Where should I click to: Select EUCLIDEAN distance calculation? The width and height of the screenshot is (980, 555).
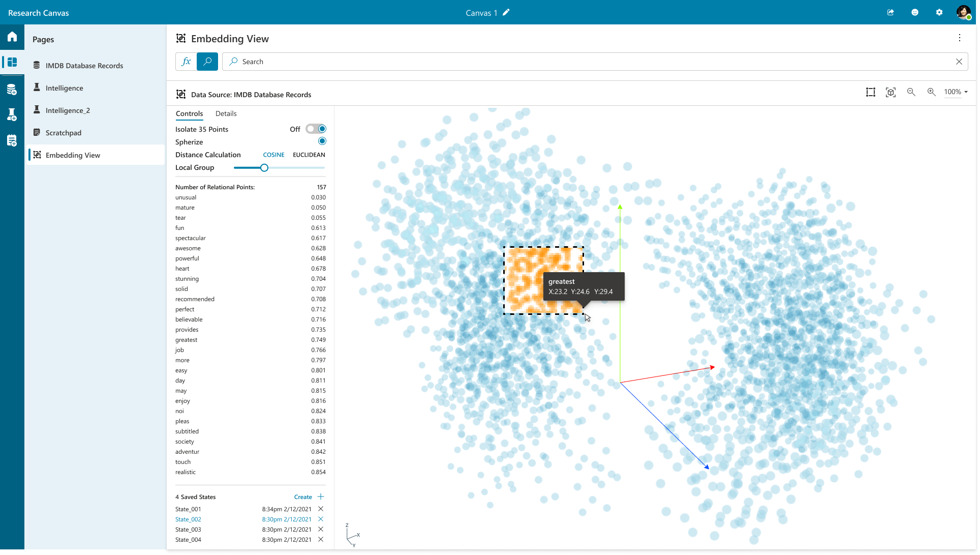(309, 155)
